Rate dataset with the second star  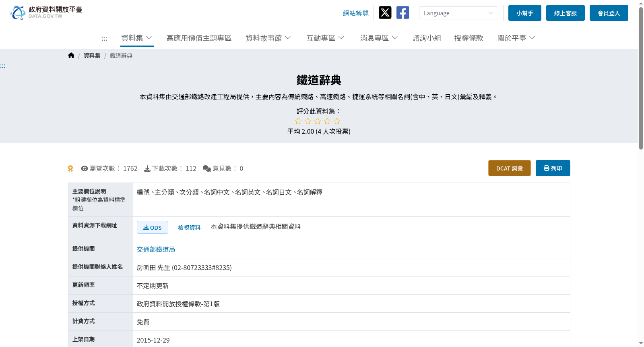click(x=308, y=121)
